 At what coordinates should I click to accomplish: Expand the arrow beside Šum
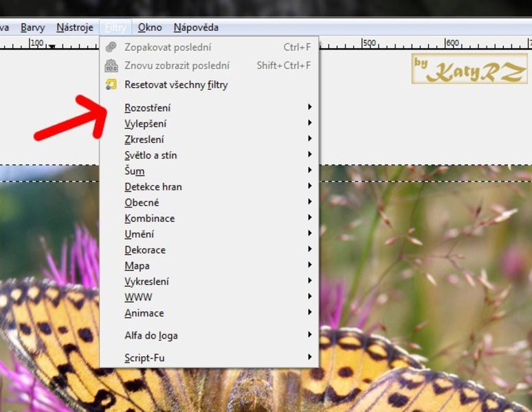[x=309, y=170]
